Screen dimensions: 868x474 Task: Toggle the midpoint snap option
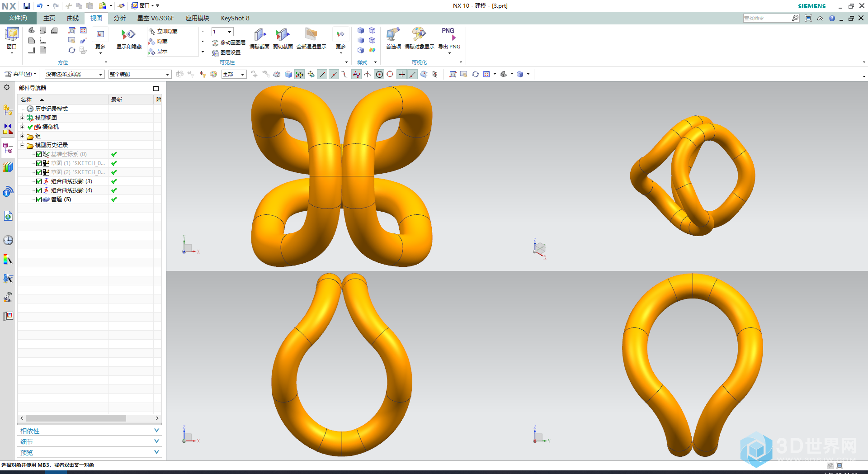[334, 74]
